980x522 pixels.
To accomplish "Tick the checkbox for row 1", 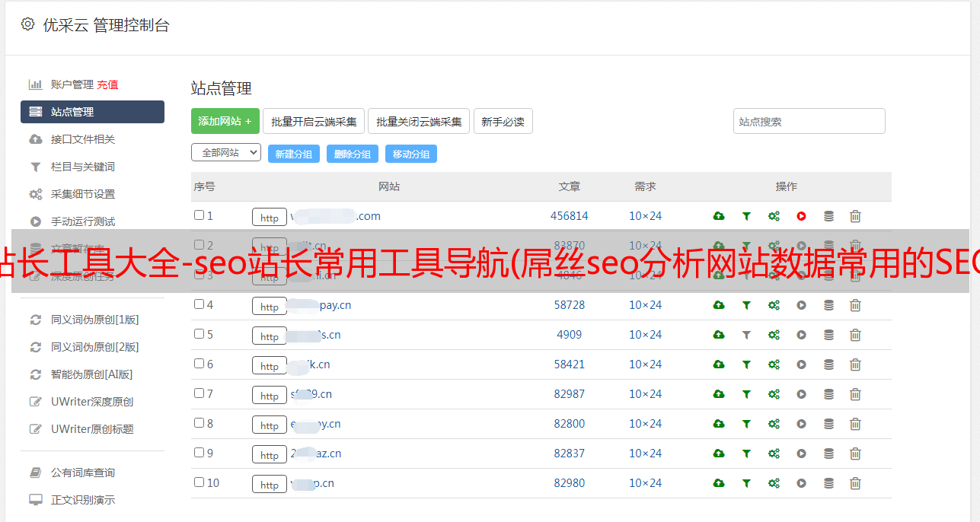I will click(x=199, y=215).
